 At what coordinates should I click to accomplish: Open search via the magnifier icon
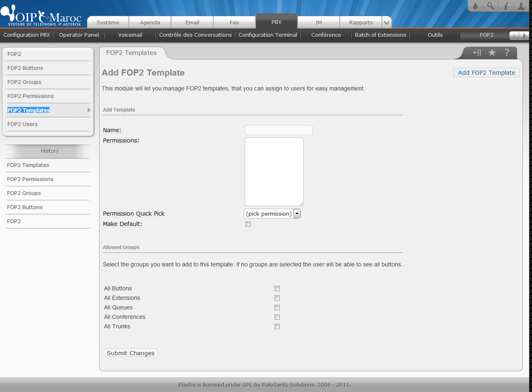(490, 6)
